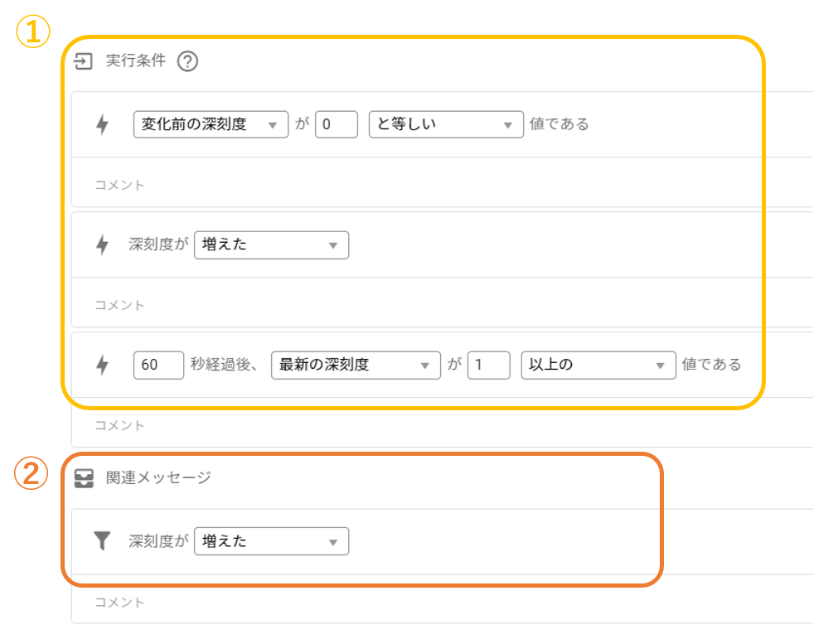Click 値である label after 以上の
The image size is (838, 644).
pyautogui.click(x=711, y=365)
